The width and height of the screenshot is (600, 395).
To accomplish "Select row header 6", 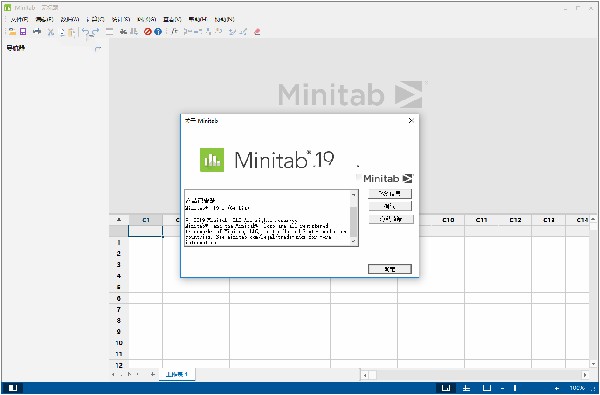I will [119, 298].
